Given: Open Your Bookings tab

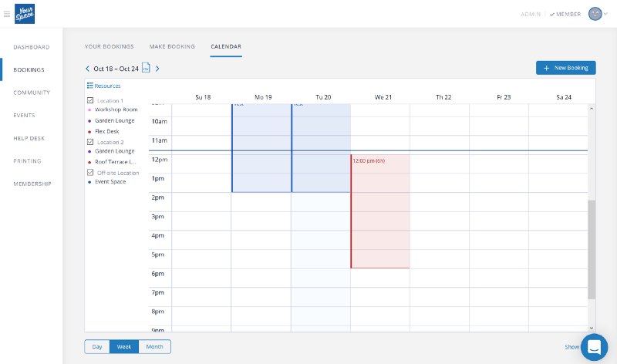Looking at the screenshot, I should click(x=109, y=46).
